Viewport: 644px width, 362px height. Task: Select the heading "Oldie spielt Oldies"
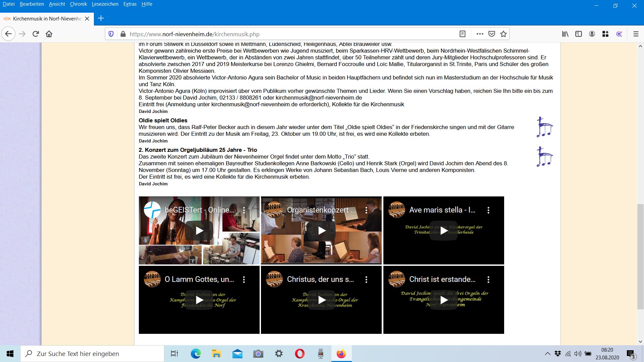click(x=163, y=120)
